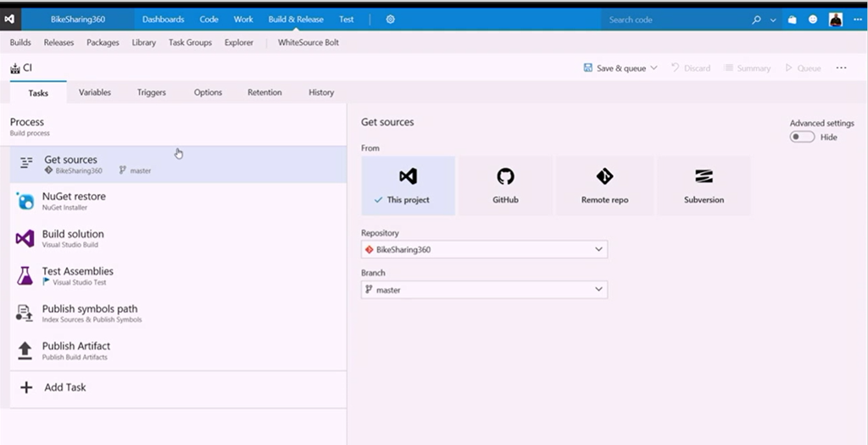Screen dimensions: 868x445
Task: Open the marketplace shopping bag icon
Action: [792, 19]
